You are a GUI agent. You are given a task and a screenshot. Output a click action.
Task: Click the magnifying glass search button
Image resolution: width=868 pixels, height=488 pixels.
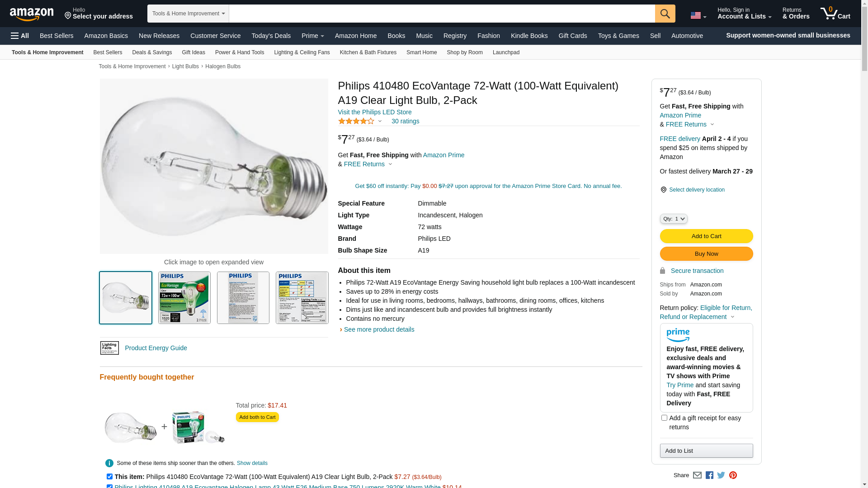point(665,14)
